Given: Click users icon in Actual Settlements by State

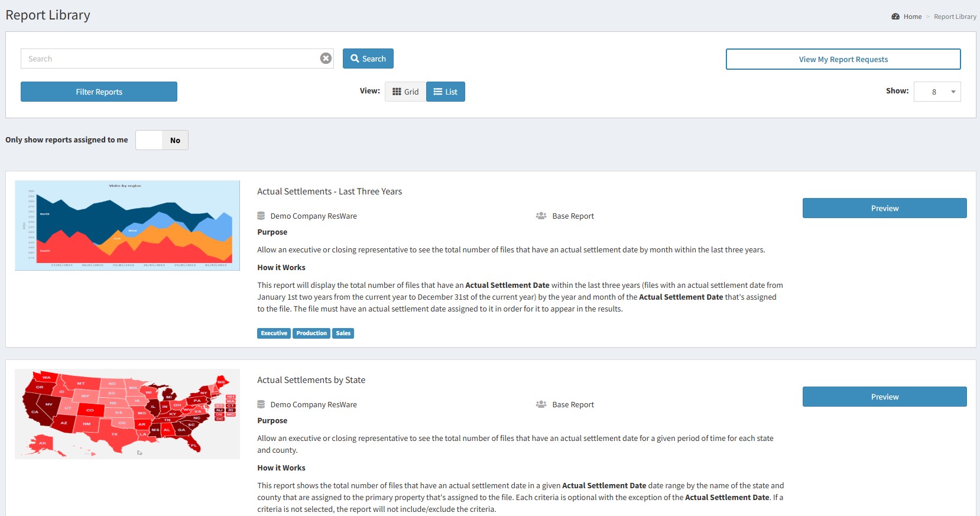Looking at the screenshot, I should pos(541,404).
